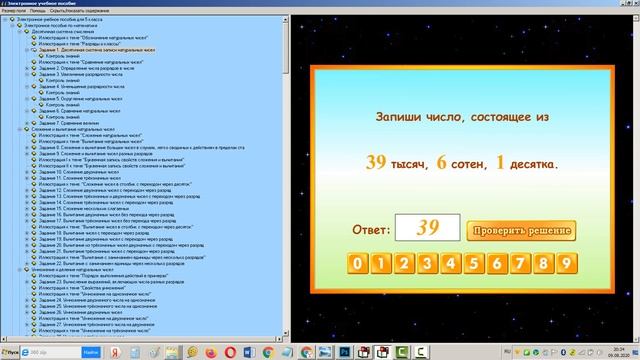Image resolution: width=640 pixels, height=360 pixels.
Task: Select 'Задание 4. Уменьшение разрядности числа' row
Action: pyautogui.click(x=82, y=87)
